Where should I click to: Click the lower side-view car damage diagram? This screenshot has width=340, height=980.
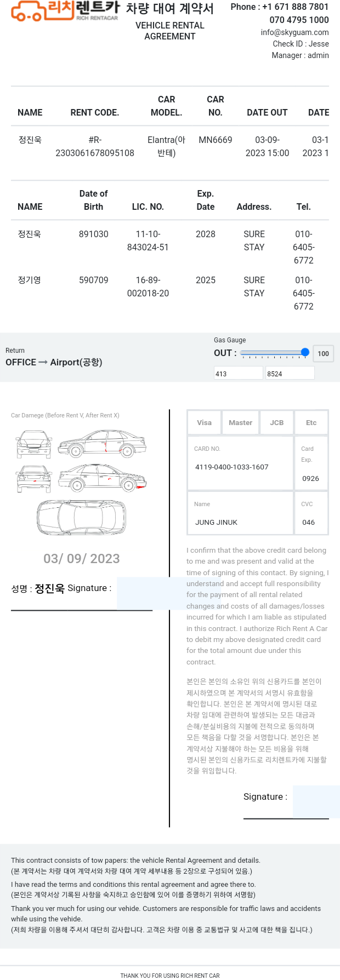coord(103,478)
